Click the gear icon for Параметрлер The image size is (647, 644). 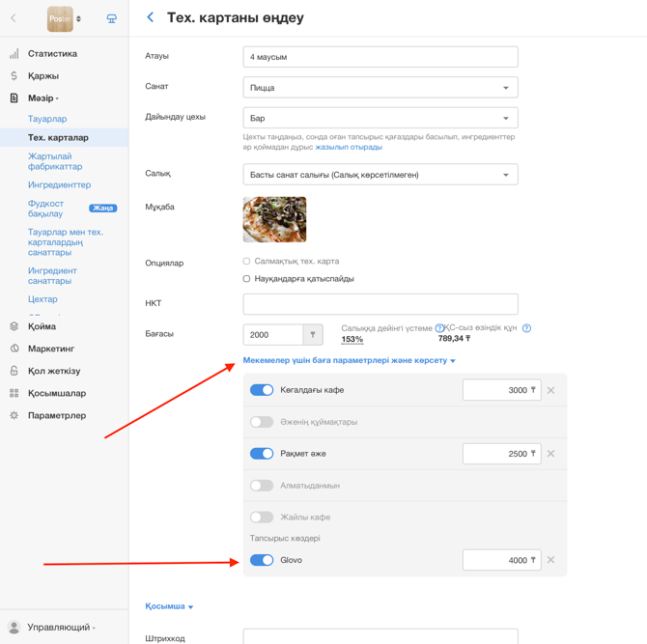[x=14, y=415]
